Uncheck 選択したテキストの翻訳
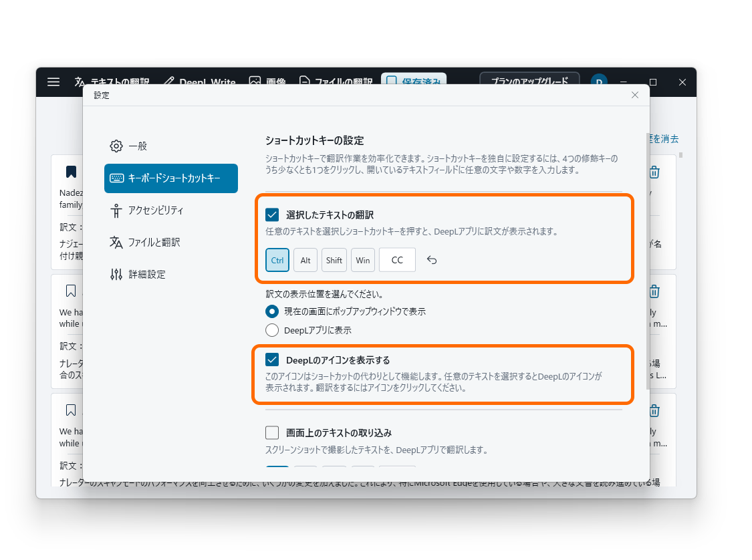 tap(272, 215)
